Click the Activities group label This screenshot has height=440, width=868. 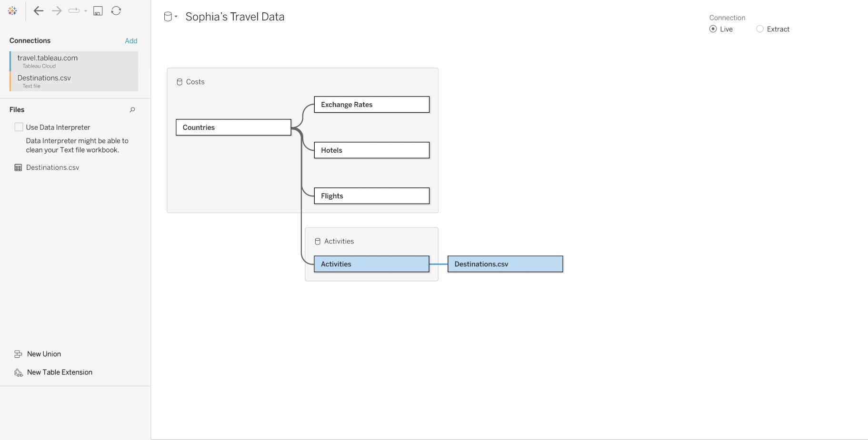pyautogui.click(x=339, y=242)
